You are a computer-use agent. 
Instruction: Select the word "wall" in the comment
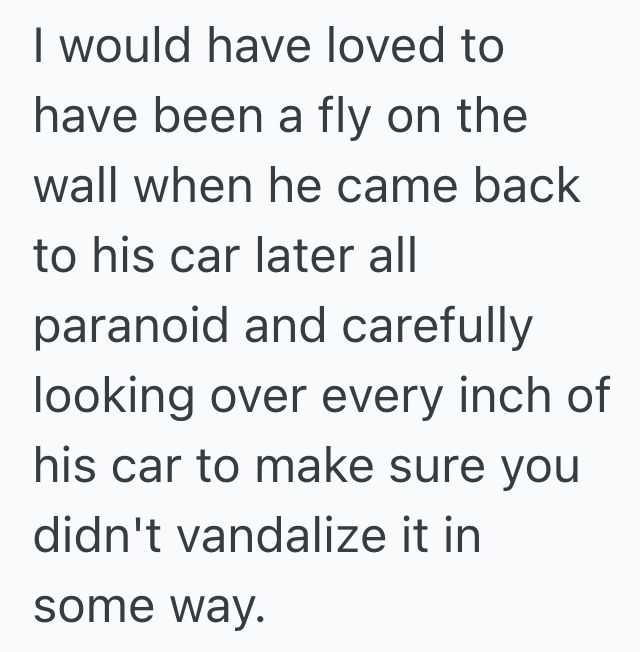coord(74,188)
